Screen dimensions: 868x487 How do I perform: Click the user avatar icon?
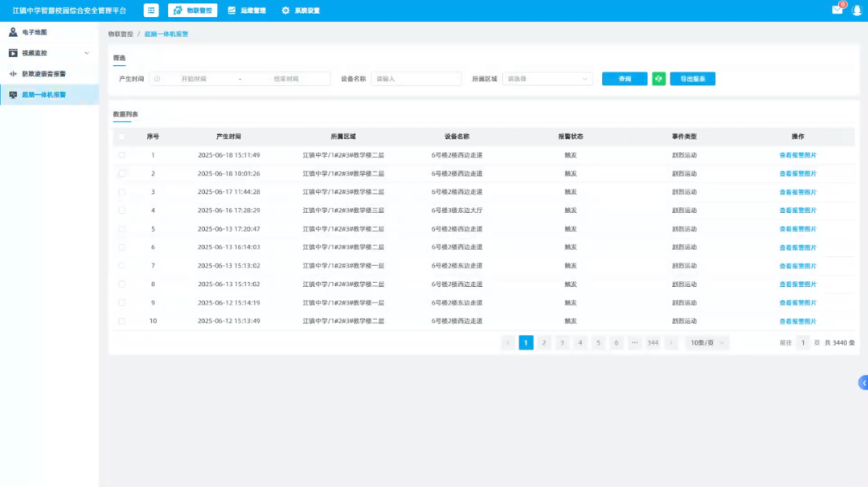click(857, 10)
